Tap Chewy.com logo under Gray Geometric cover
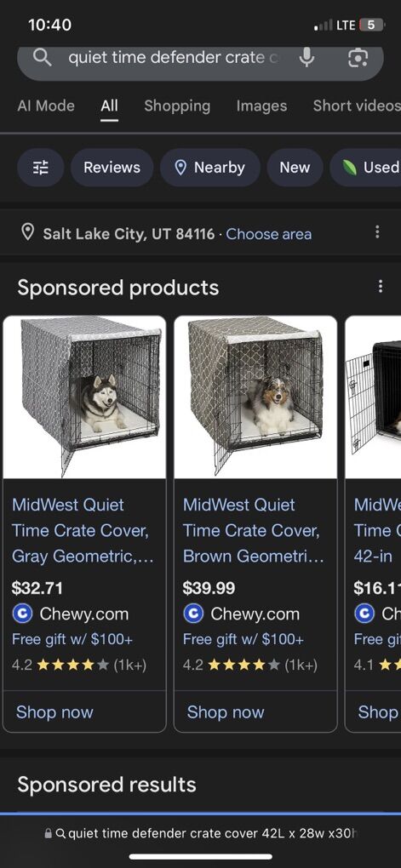Screen dimensions: 401x868 pyautogui.click(x=22, y=614)
